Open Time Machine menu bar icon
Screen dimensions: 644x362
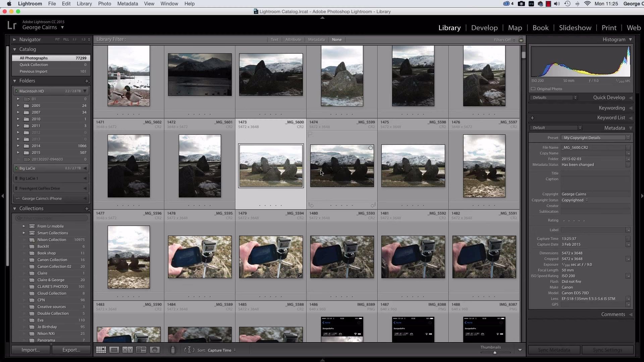[x=567, y=4]
